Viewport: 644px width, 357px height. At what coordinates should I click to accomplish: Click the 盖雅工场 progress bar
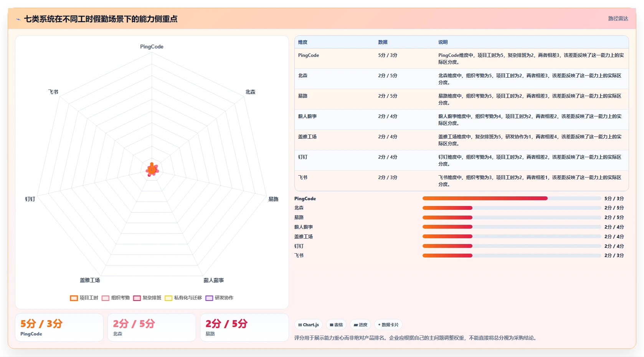pos(512,236)
